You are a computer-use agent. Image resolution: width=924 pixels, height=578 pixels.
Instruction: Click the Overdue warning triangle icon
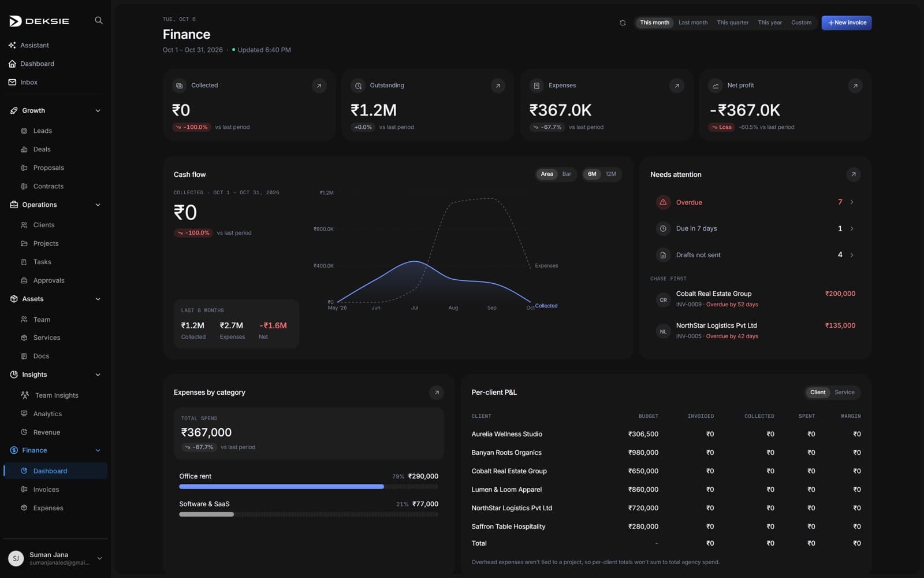click(x=663, y=202)
